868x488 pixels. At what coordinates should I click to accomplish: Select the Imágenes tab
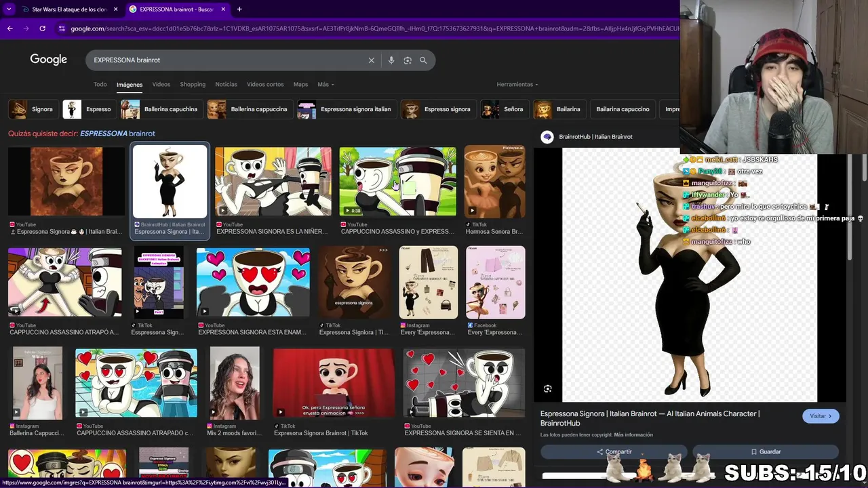(130, 85)
